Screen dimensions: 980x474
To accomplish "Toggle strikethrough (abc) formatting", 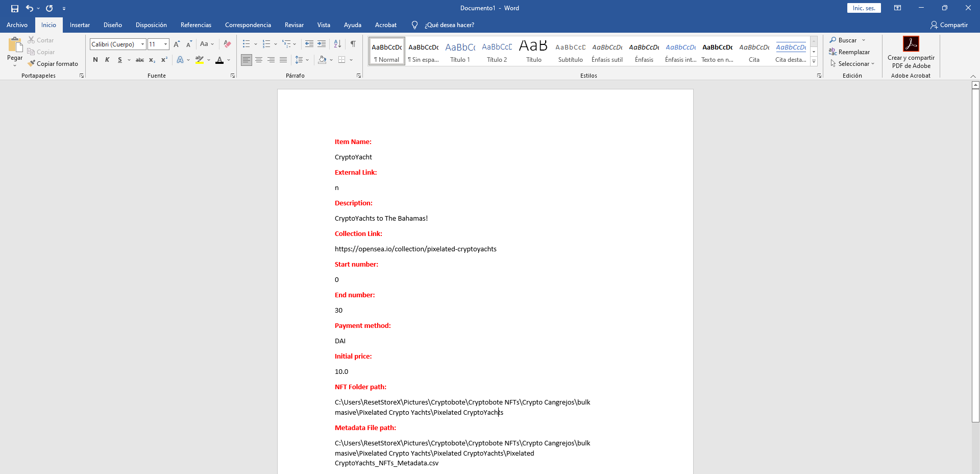I will [140, 60].
